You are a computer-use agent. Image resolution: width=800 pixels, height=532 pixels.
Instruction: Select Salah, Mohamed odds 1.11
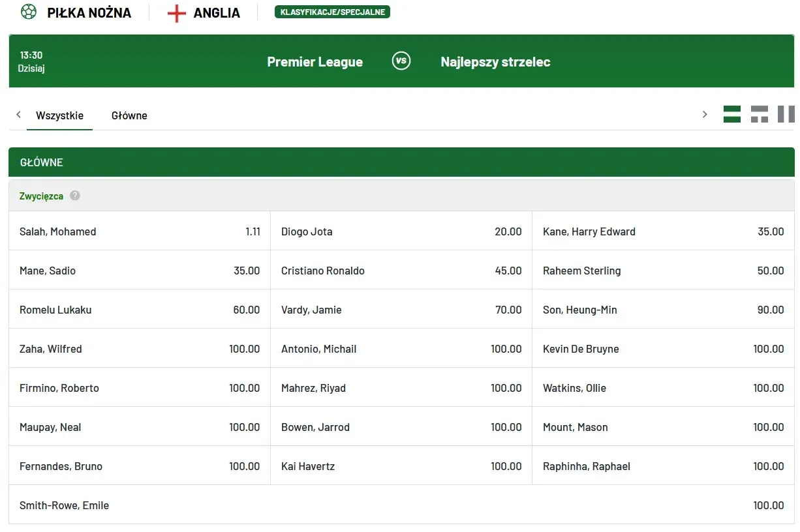140,231
